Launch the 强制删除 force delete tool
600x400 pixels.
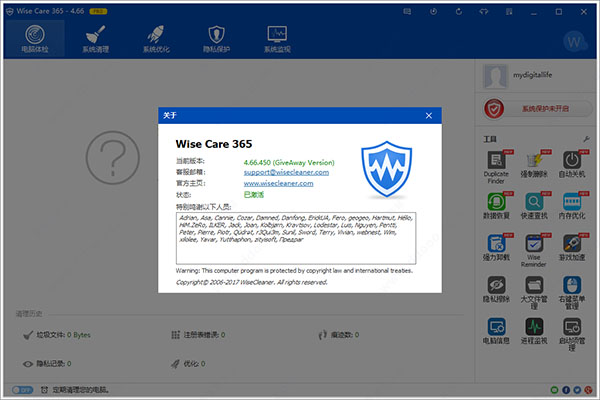pyautogui.click(x=534, y=164)
